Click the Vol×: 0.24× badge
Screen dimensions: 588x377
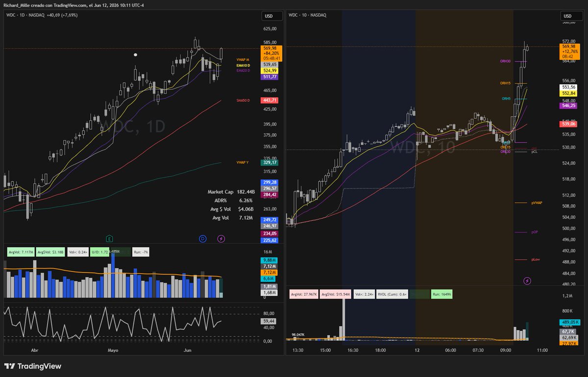(x=78, y=252)
